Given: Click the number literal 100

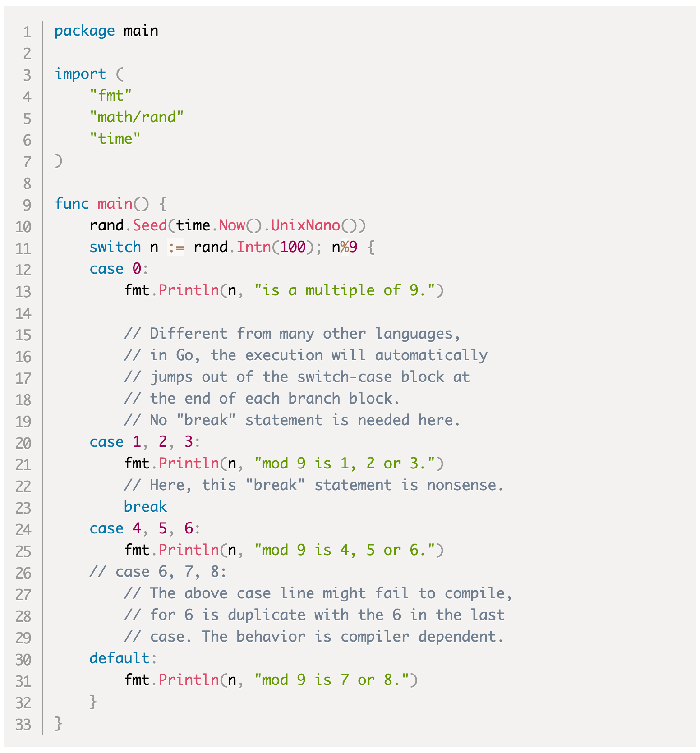Looking at the screenshot, I should (292, 248).
